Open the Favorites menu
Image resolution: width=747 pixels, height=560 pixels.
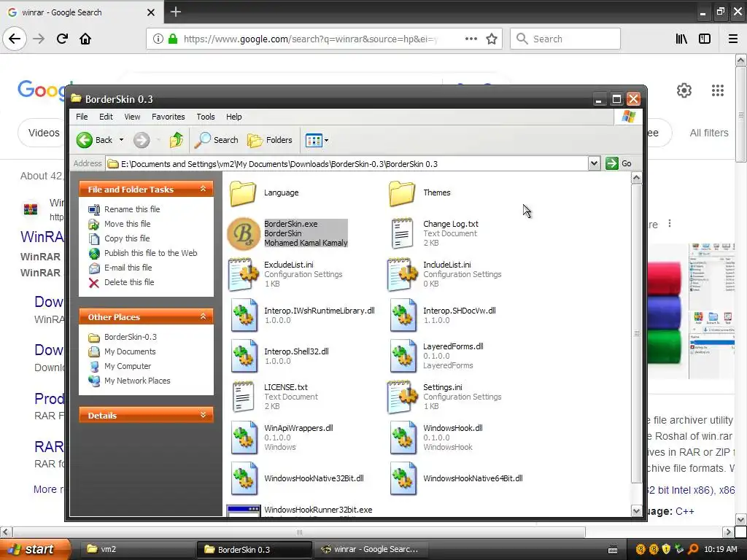[x=169, y=117]
